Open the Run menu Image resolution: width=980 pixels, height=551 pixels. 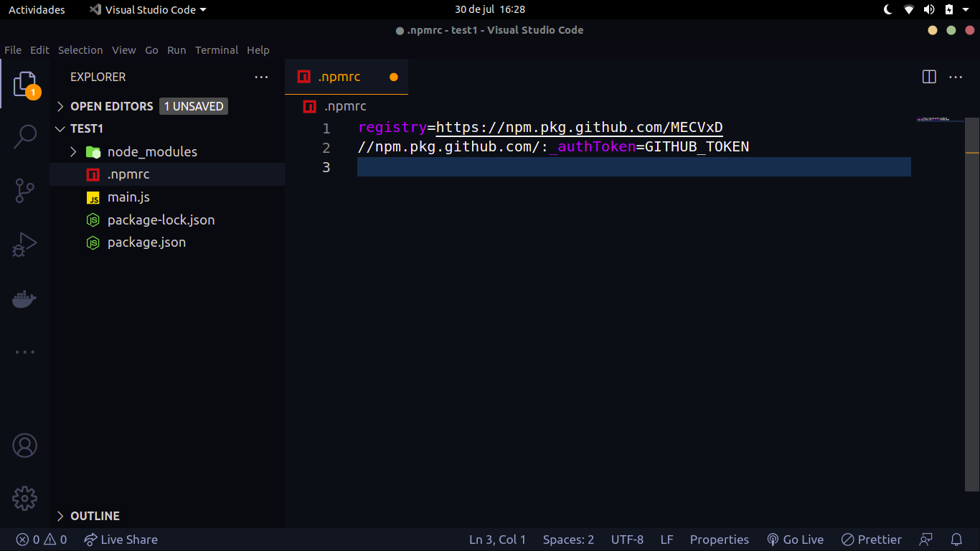pyautogui.click(x=176, y=50)
